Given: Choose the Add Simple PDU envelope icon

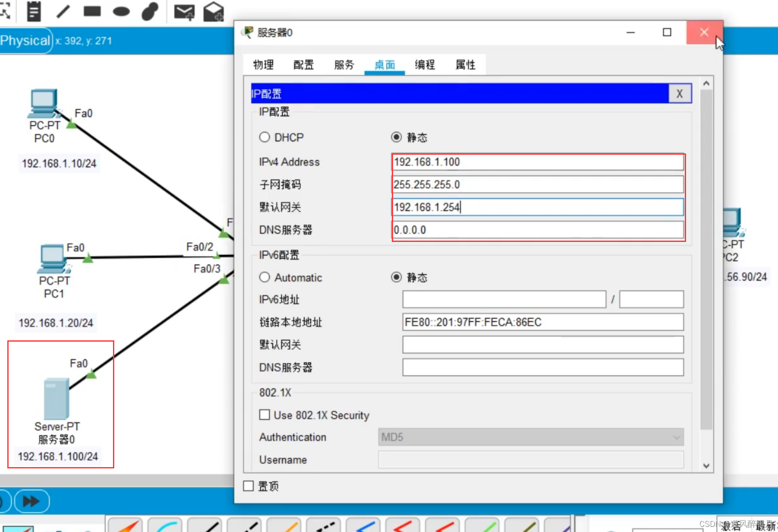Looking at the screenshot, I should click(x=184, y=12).
